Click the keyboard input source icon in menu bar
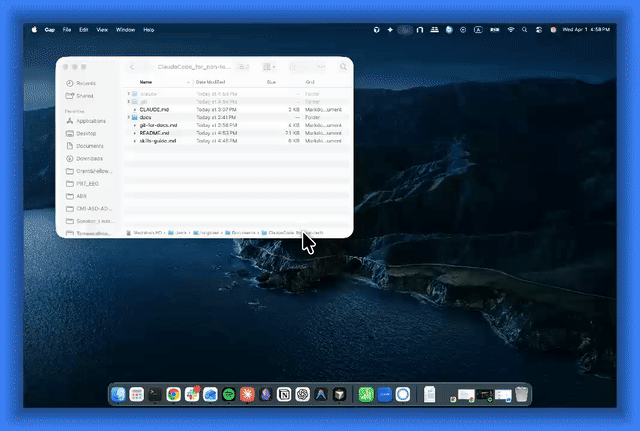The width and height of the screenshot is (640, 431). pos(478,30)
